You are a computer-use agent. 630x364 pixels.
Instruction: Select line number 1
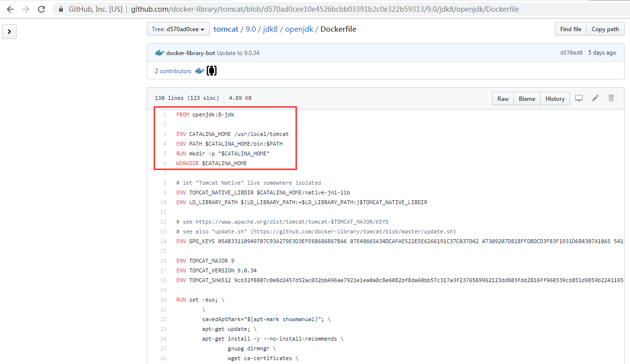(x=165, y=115)
